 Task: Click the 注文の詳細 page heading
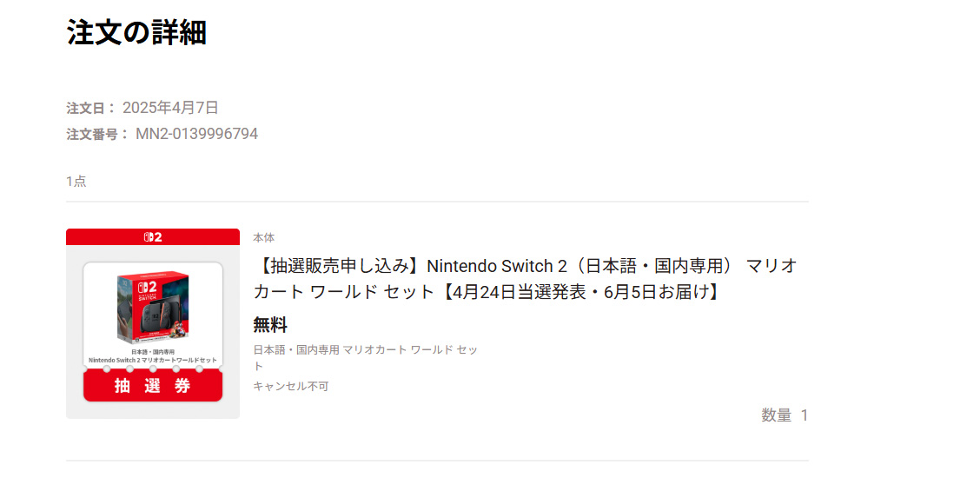click(137, 32)
